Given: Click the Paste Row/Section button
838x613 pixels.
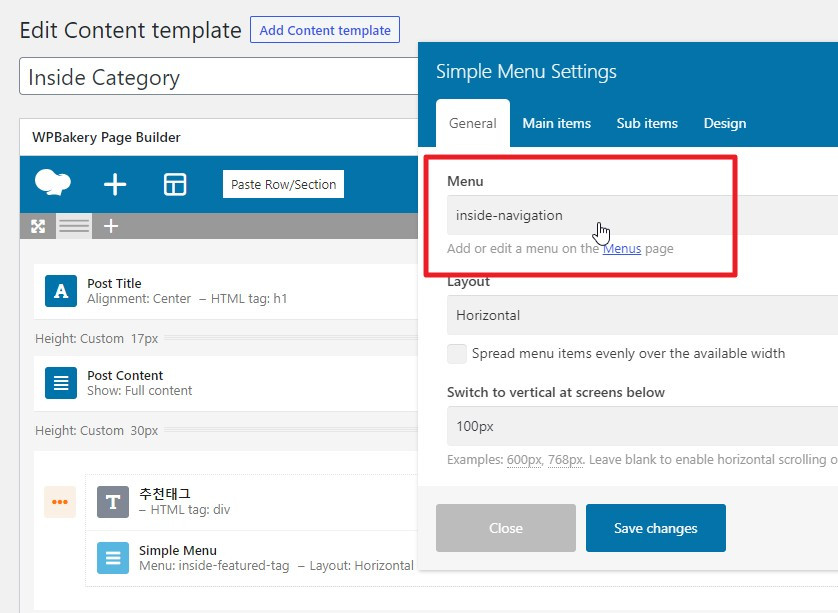Looking at the screenshot, I should [283, 184].
